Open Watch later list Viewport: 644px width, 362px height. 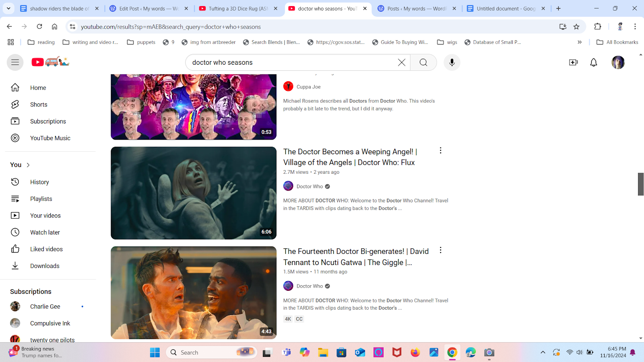(50, 232)
